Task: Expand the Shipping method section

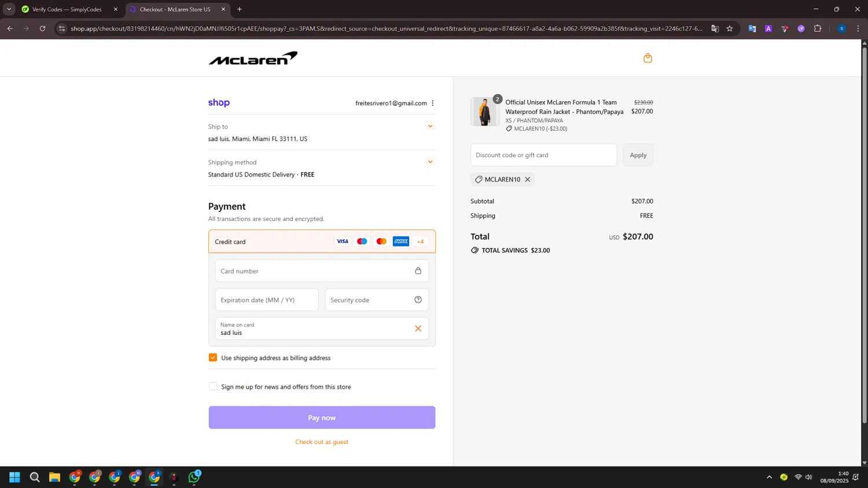Action: (x=430, y=162)
